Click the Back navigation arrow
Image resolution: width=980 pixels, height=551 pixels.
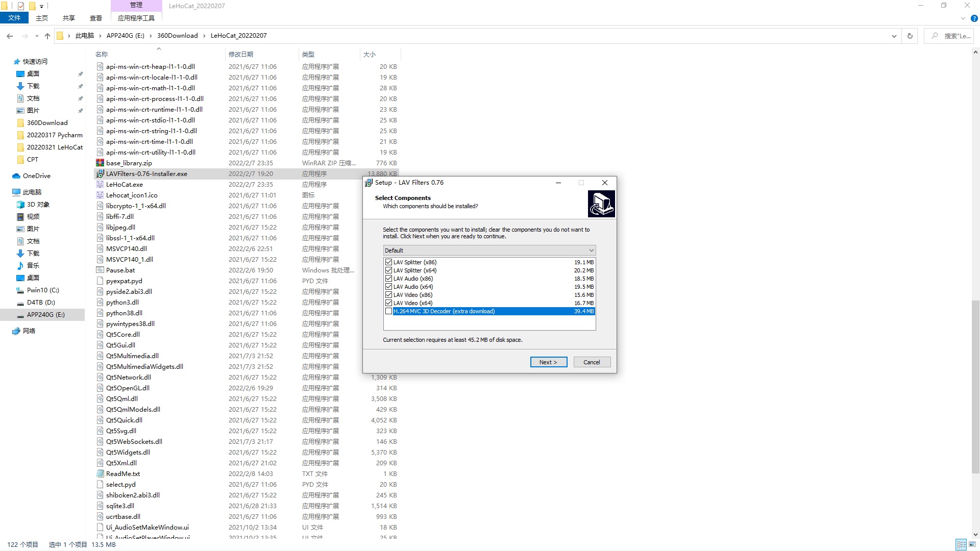[10, 36]
